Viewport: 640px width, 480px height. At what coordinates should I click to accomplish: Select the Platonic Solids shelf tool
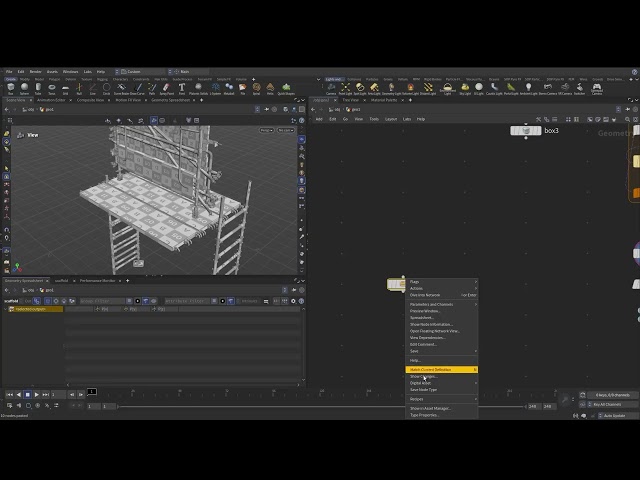[198, 89]
